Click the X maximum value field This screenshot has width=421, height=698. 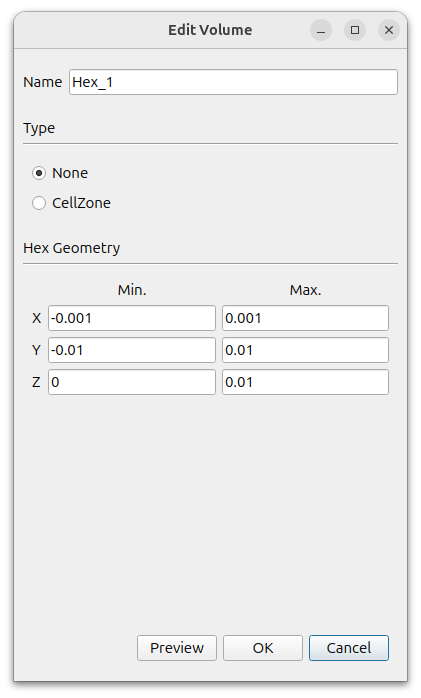pyautogui.click(x=305, y=318)
